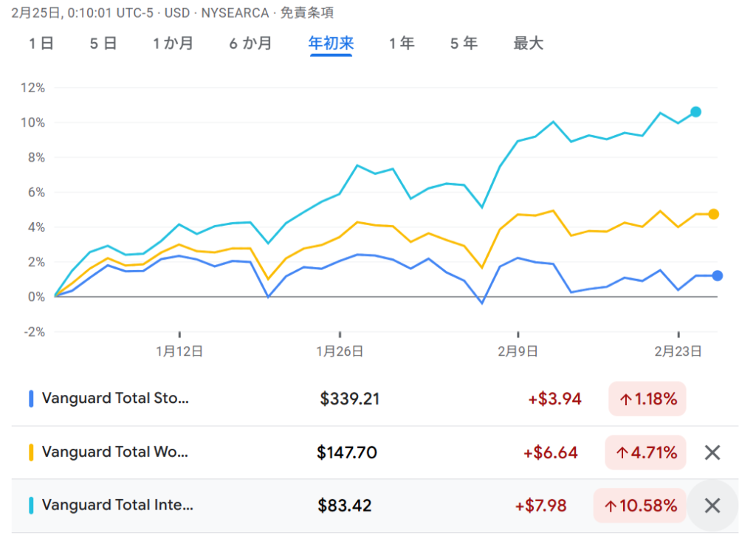Switch chart to the 5日 range
This screenshot has width=756, height=541.
103,44
